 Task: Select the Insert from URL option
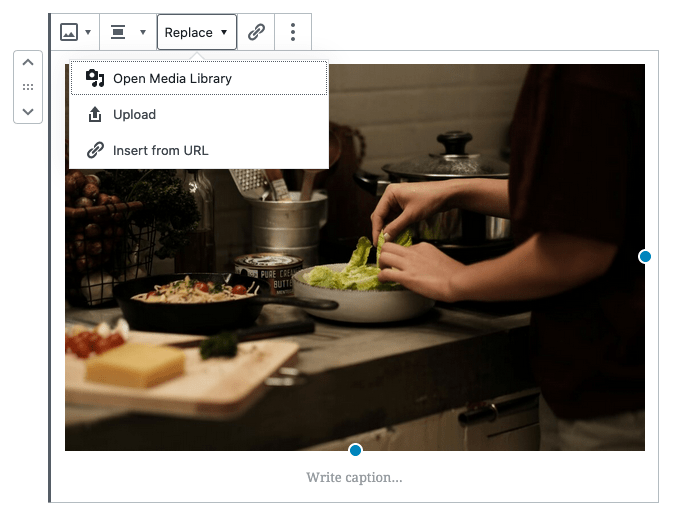(160, 150)
